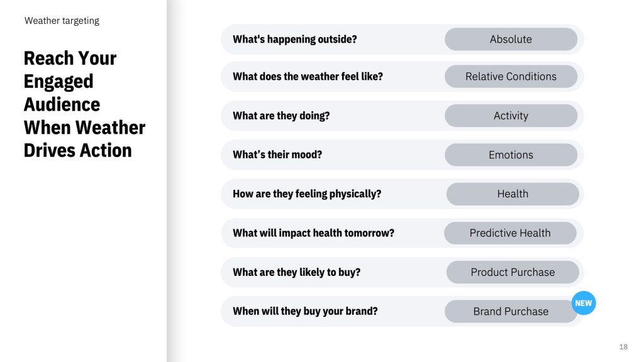Click "What's happening outside?" question

click(x=295, y=40)
